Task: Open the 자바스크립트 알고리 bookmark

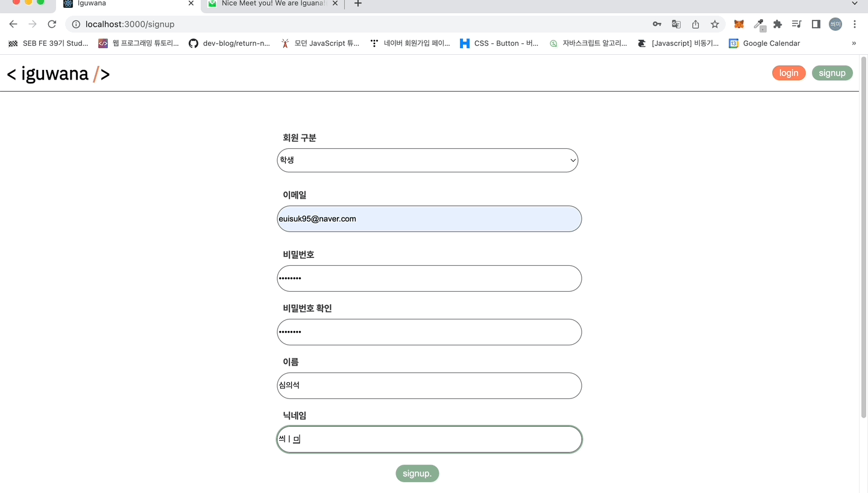Action: point(588,43)
